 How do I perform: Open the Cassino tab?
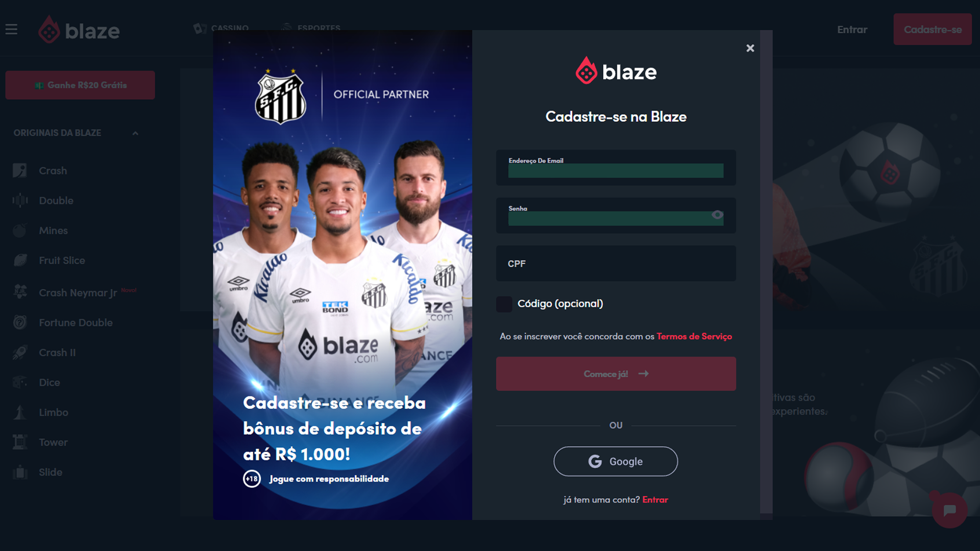222,28
